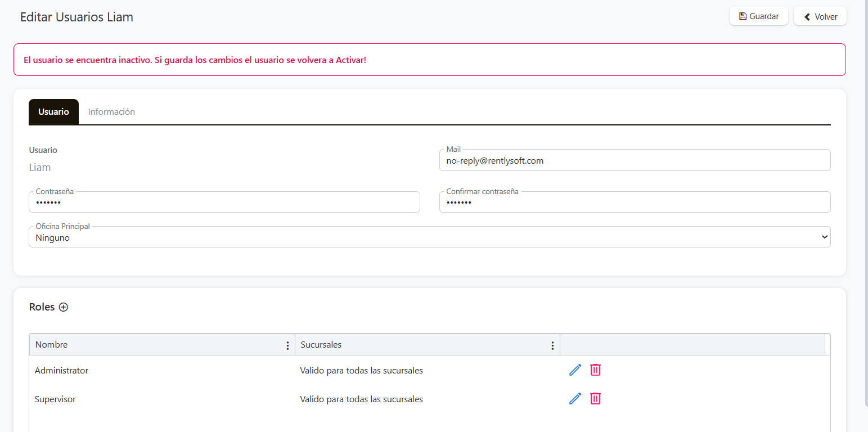The image size is (868, 432).
Task: Add a new role with plus icon
Action: pos(64,307)
